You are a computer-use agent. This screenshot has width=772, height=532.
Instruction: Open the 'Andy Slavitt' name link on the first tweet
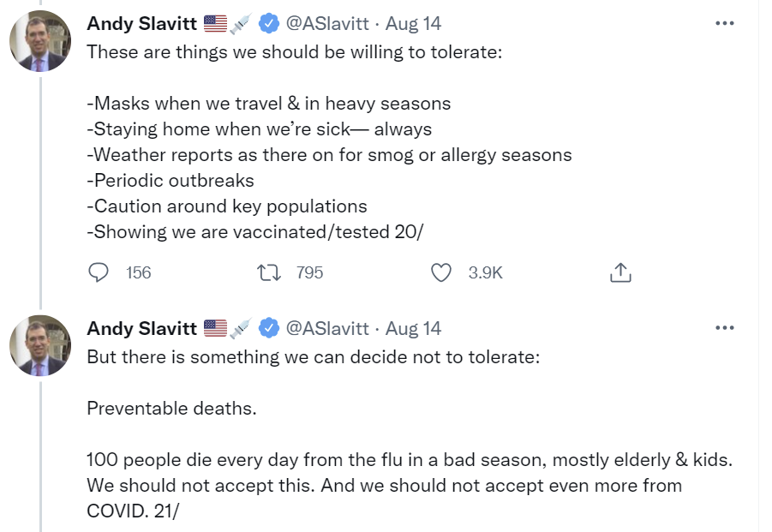[142, 24]
